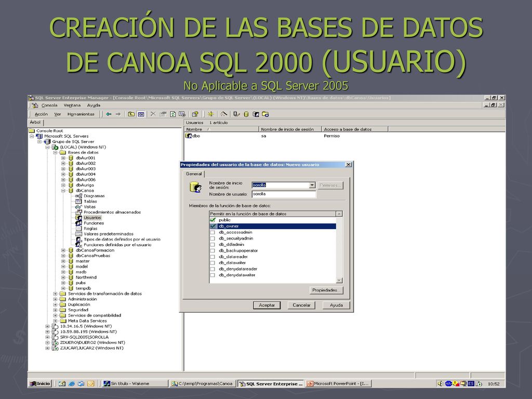Click the Back arrow in the toolbar
This screenshot has width=532, height=399.
[109, 114]
